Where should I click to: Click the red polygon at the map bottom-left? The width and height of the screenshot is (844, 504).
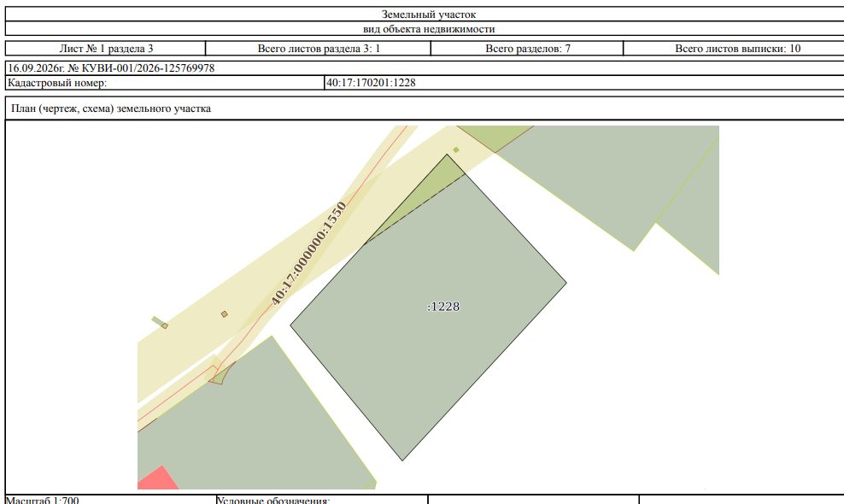pyautogui.click(x=156, y=479)
